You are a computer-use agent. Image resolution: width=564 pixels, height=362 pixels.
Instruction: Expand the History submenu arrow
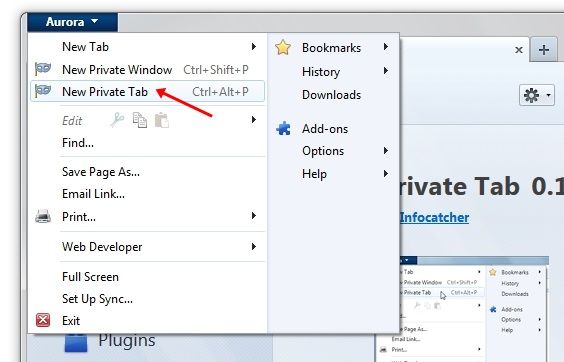tap(386, 71)
